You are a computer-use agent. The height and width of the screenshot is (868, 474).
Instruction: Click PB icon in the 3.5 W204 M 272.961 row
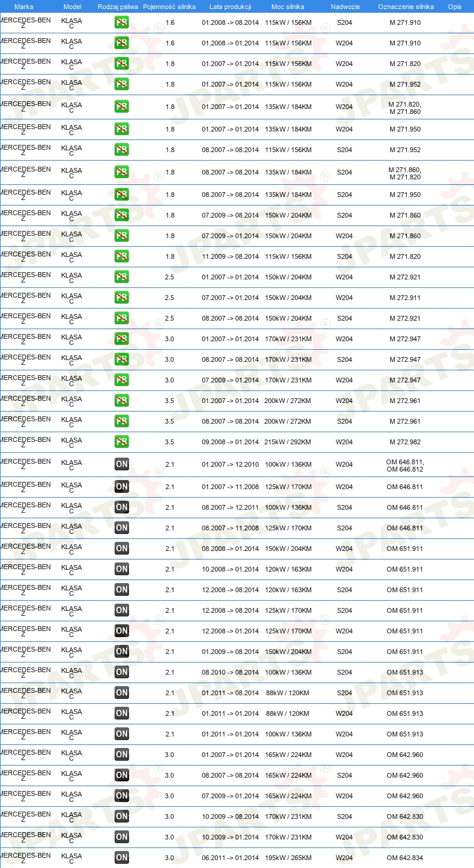tap(122, 401)
